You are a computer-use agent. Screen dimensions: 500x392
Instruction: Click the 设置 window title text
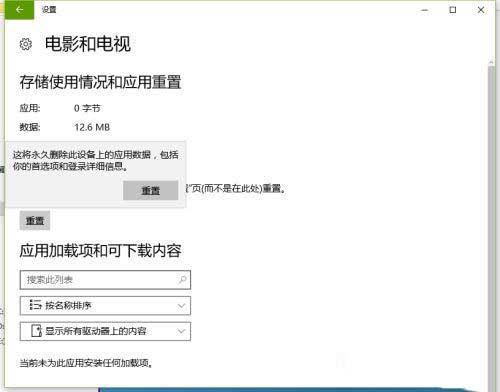49,10
